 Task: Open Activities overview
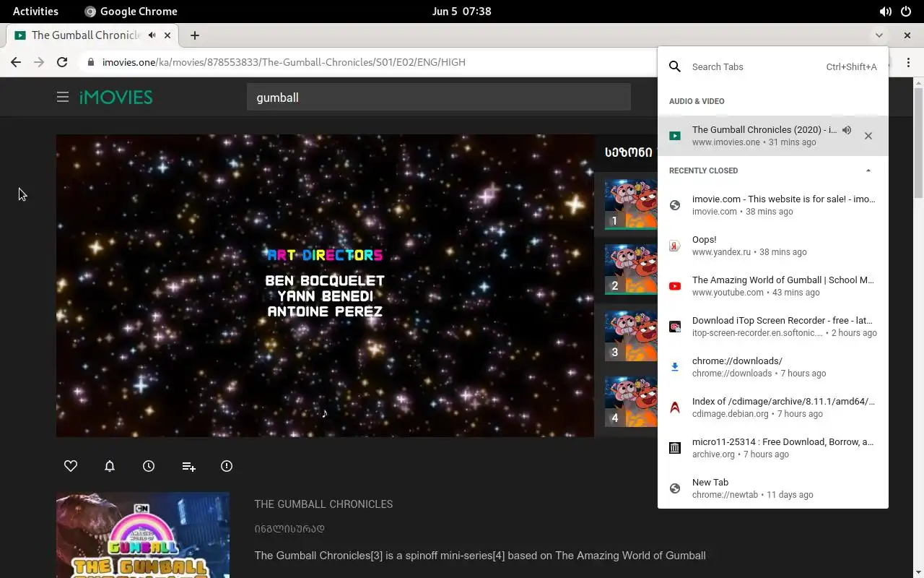point(35,11)
